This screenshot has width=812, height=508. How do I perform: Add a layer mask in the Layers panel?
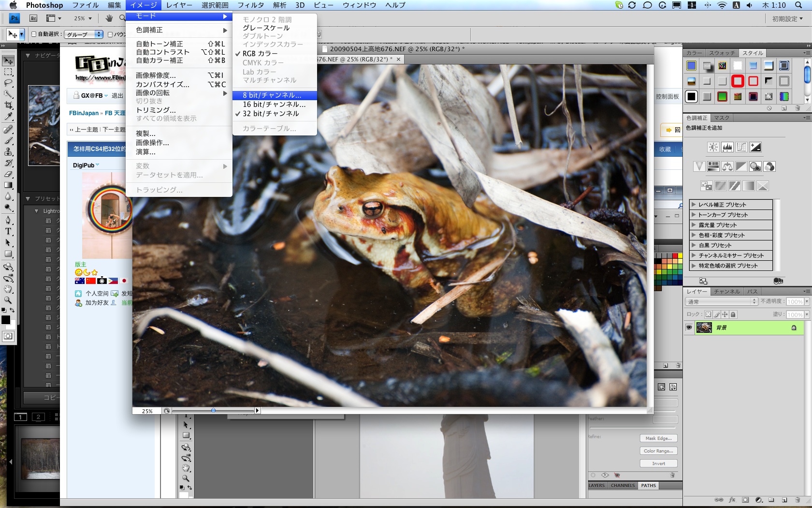click(745, 500)
